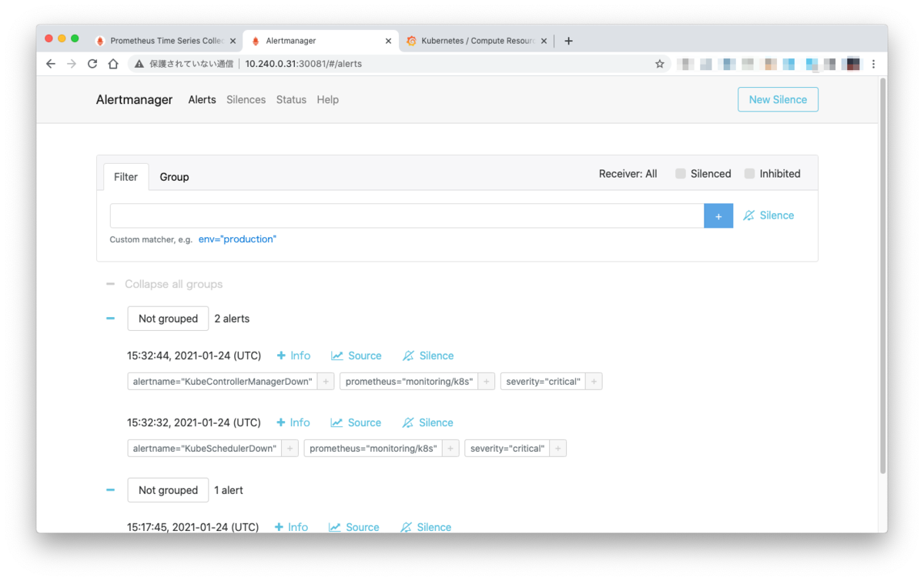Click alertname="KubeControllerManagerDown" label text

tap(223, 382)
